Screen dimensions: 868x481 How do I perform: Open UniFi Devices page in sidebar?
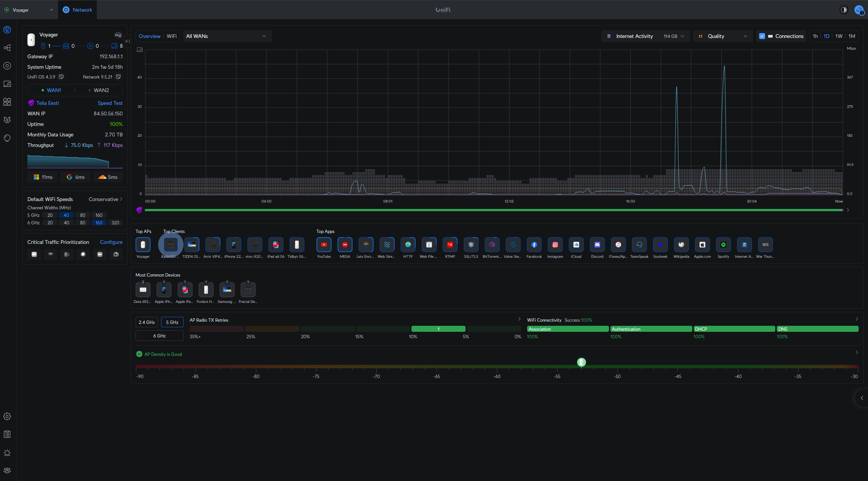pyautogui.click(x=7, y=66)
